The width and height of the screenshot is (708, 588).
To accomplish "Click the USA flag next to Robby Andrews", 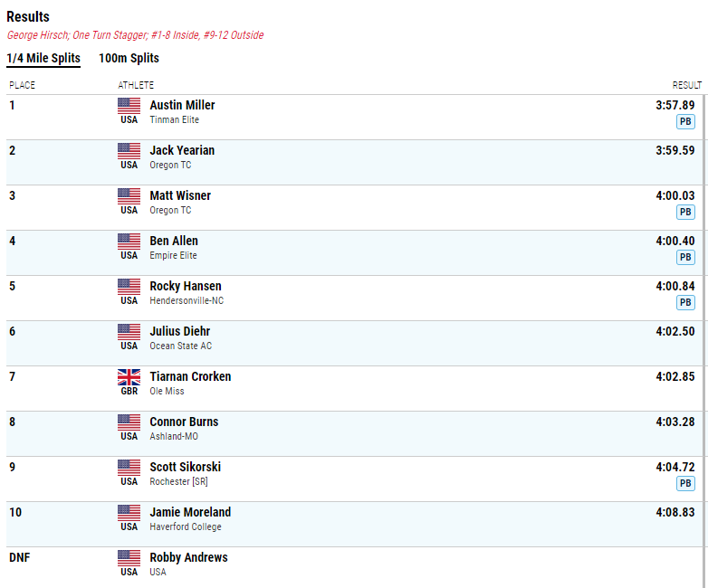I will click(x=129, y=558).
